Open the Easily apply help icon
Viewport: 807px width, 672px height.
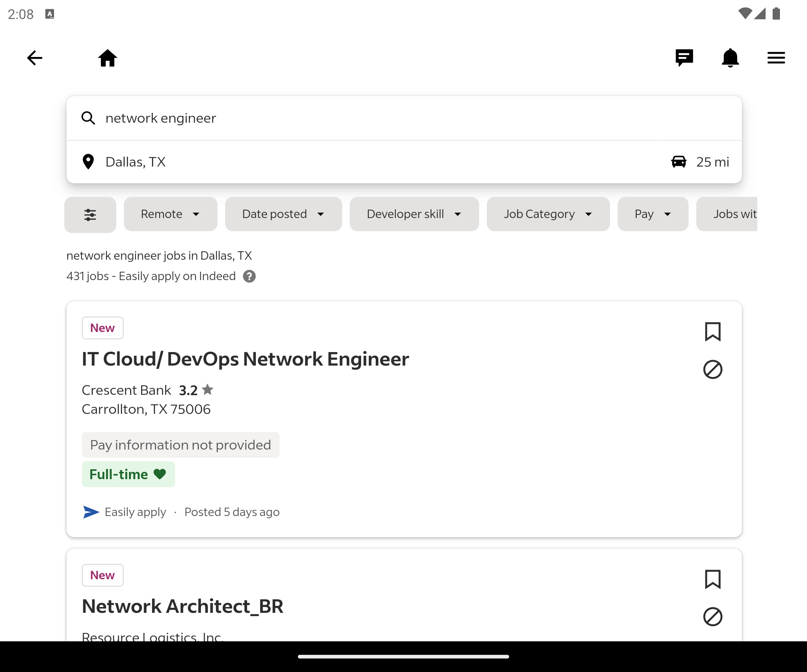tap(249, 276)
